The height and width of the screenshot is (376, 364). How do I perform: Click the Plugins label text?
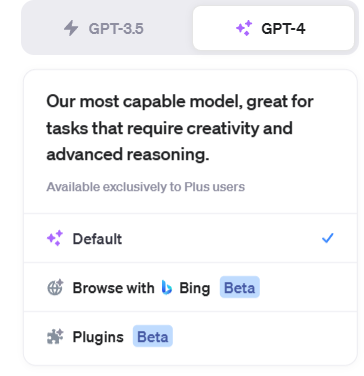coord(98,337)
